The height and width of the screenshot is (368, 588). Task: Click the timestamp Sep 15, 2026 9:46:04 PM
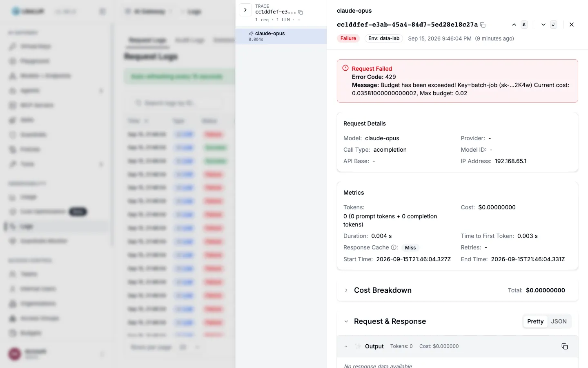pyautogui.click(x=440, y=38)
